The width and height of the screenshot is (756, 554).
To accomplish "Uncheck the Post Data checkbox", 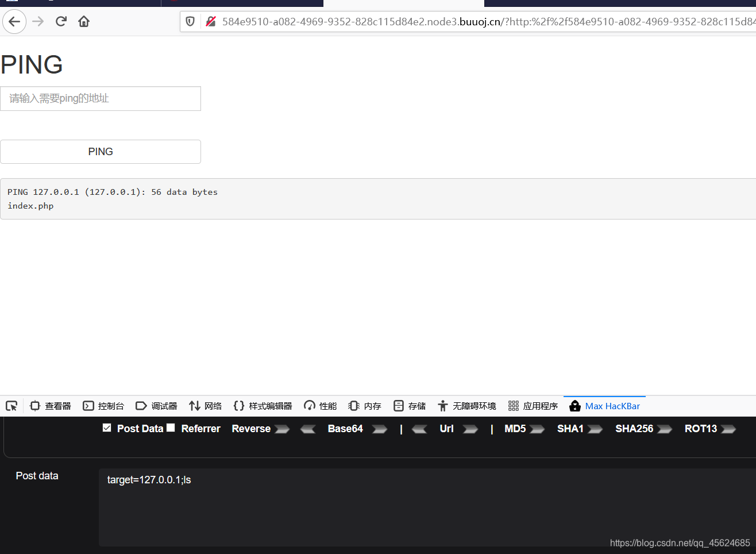I will point(107,428).
